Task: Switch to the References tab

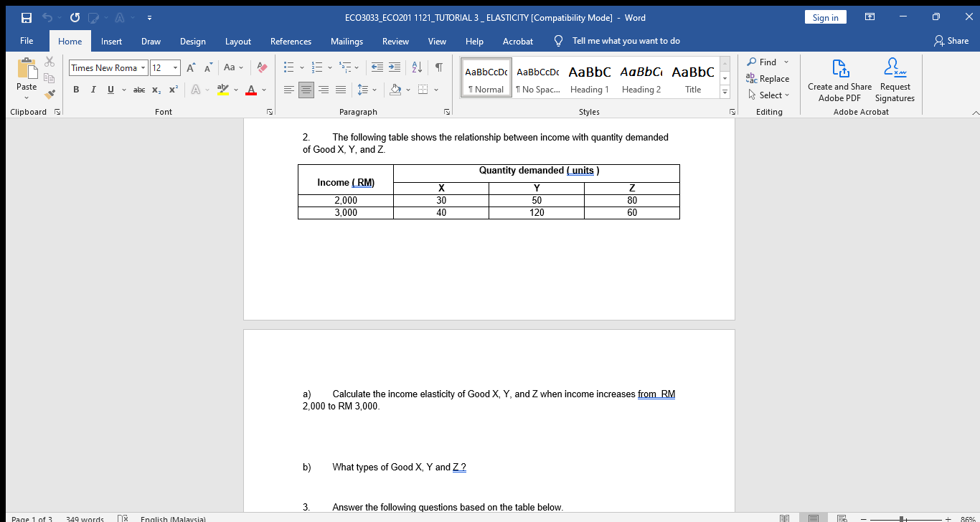Action: pyautogui.click(x=291, y=41)
